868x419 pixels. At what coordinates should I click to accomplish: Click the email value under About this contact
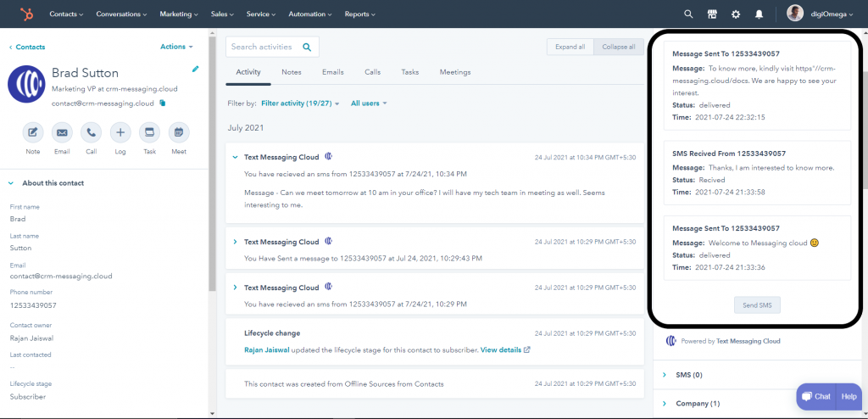(61, 277)
